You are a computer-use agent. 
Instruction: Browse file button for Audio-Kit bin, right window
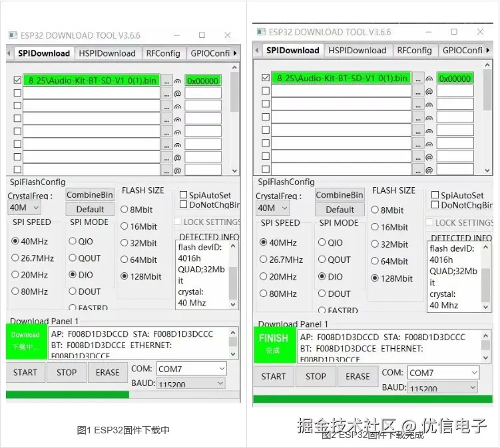pyautogui.click(x=417, y=79)
